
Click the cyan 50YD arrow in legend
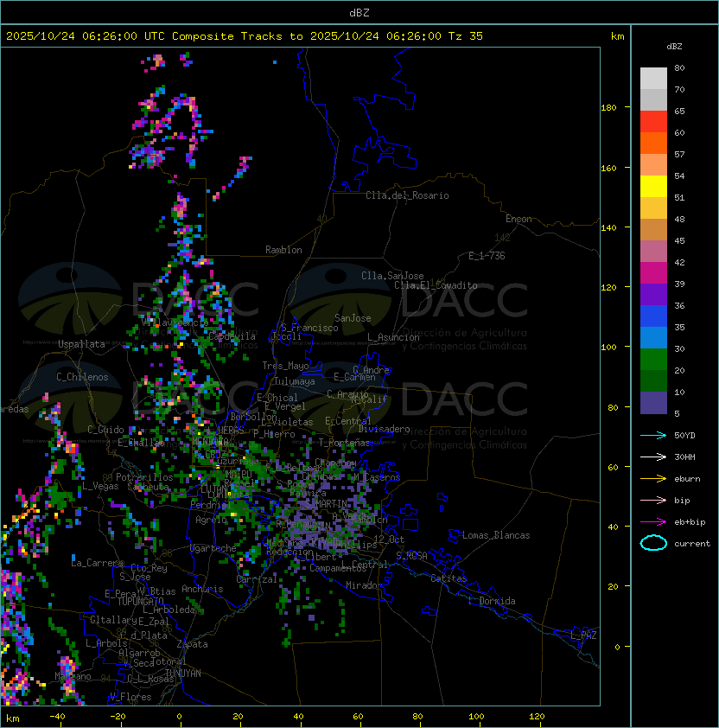pyautogui.click(x=653, y=435)
